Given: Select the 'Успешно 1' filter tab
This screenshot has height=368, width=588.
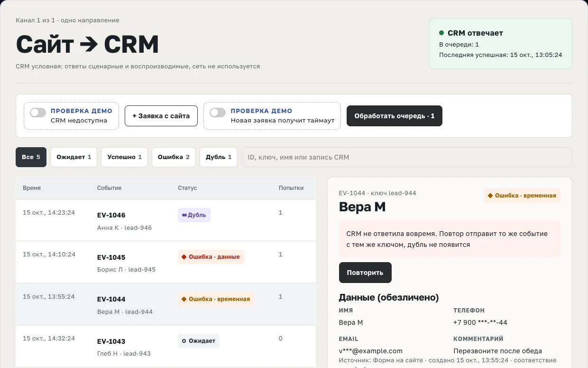Looking at the screenshot, I should (125, 157).
